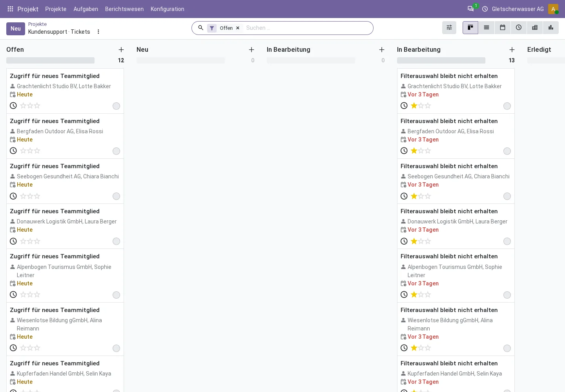The image size is (565, 392).
Task: Add task in the empty In Bearbeitung column
Action: click(382, 50)
